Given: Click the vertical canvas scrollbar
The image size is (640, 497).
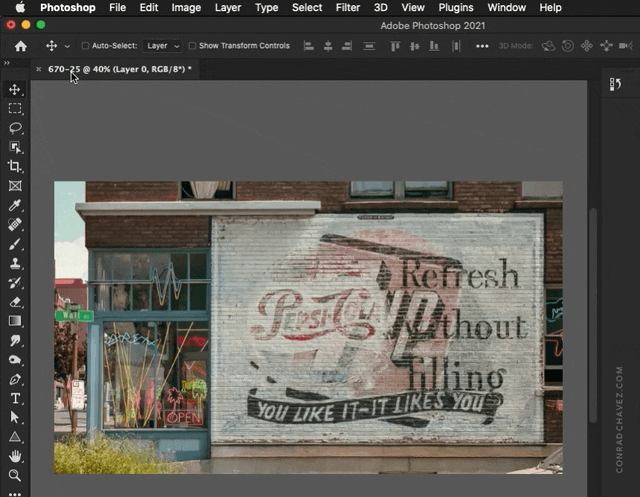Looking at the screenshot, I should pyautogui.click(x=593, y=315).
